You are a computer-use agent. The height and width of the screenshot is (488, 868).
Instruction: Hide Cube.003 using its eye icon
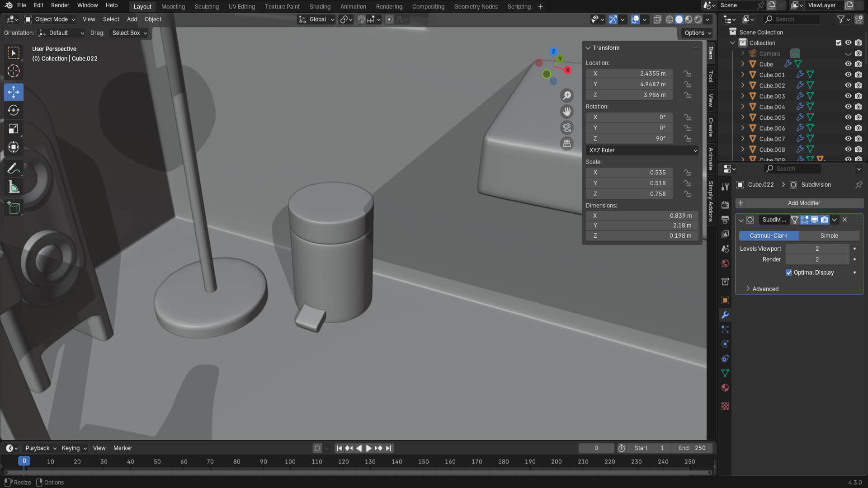pos(848,96)
